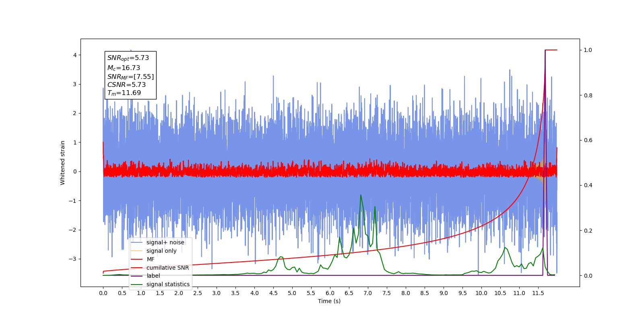This screenshot has width=644, height=322.
Task: Click the x-axis tick label 0.0
Action: [x=103, y=293]
